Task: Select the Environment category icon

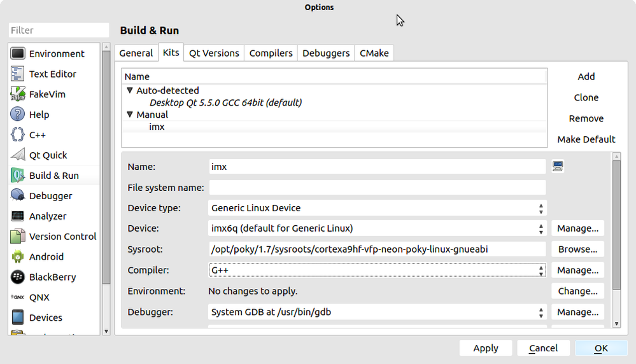Action: click(x=18, y=54)
